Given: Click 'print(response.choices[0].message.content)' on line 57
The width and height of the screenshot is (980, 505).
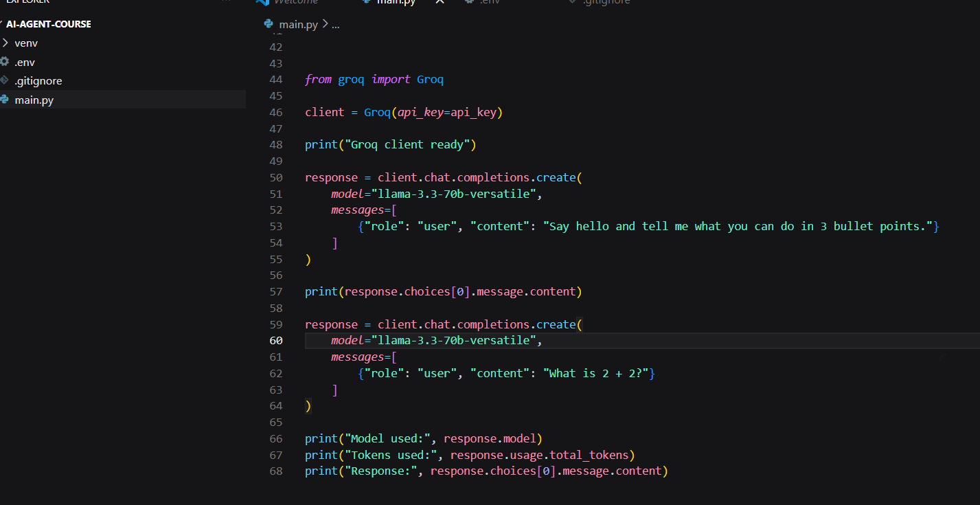Looking at the screenshot, I should coord(444,292).
